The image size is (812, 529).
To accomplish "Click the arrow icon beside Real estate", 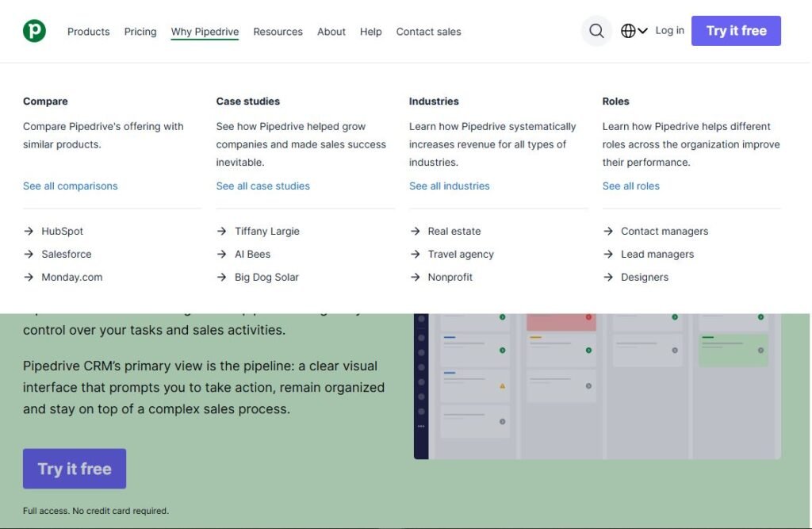I will click(x=415, y=231).
